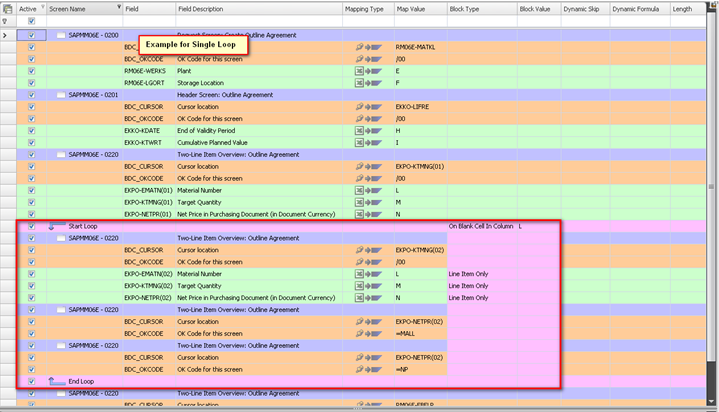Toggle Active checkbox on Start Loop row
The width and height of the screenshot is (719, 412).
click(x=32, y=226)
